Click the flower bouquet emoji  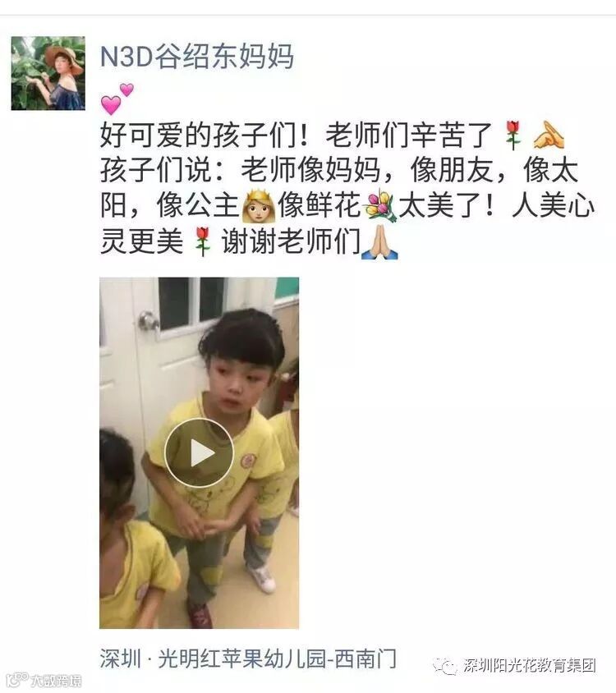click(379, 206)
